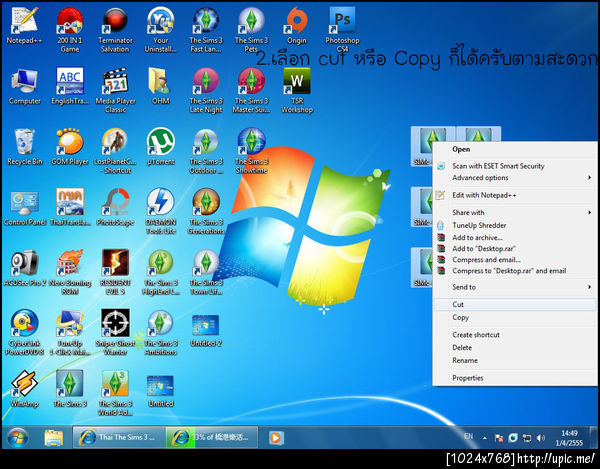This screenshot has height=469, width=600.
Task: Select Copy in the context menu
Action: click(x=515, y=318)
